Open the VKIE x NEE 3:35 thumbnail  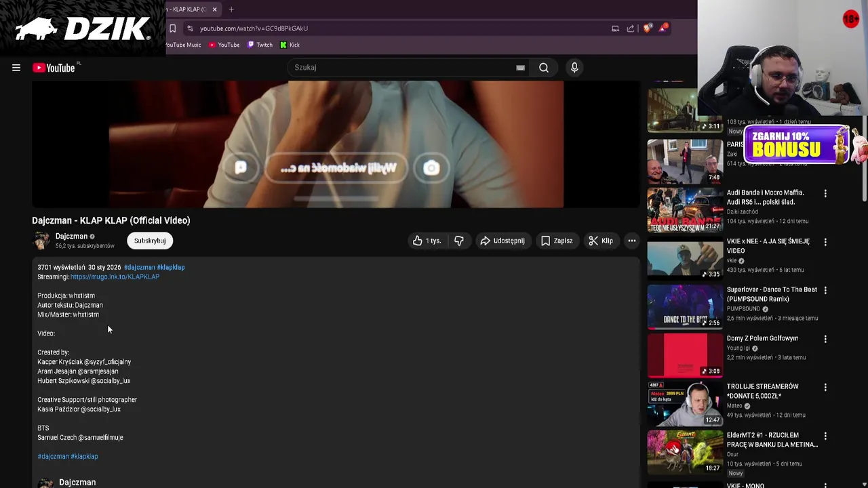tap(685, 259)
